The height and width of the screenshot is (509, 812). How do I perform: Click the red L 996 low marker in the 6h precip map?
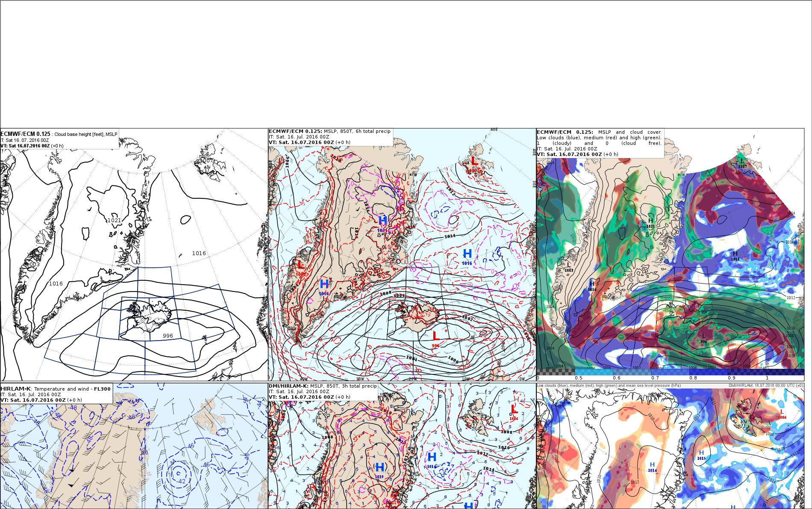(436, 338)
